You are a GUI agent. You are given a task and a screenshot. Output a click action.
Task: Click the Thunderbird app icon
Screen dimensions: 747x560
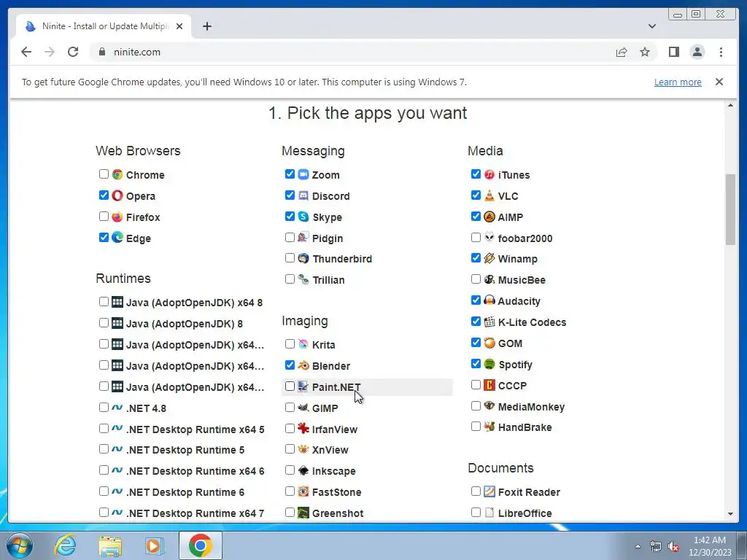coord(303,258)
